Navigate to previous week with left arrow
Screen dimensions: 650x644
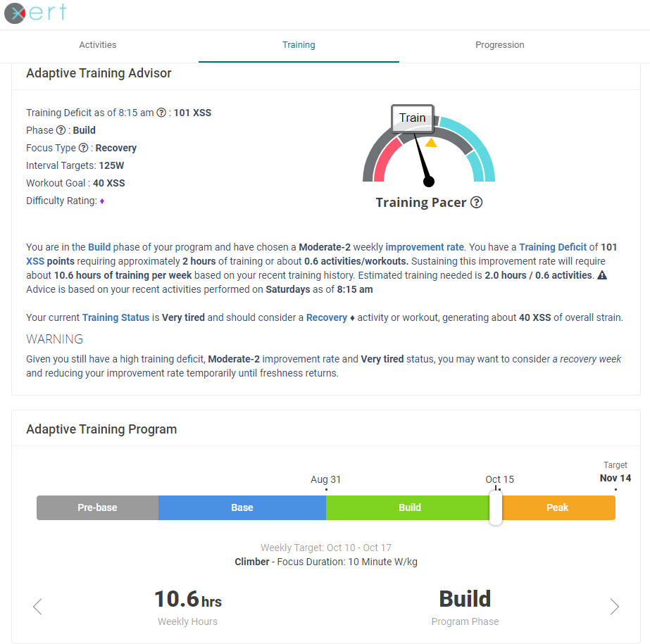(x=37, y=606)
